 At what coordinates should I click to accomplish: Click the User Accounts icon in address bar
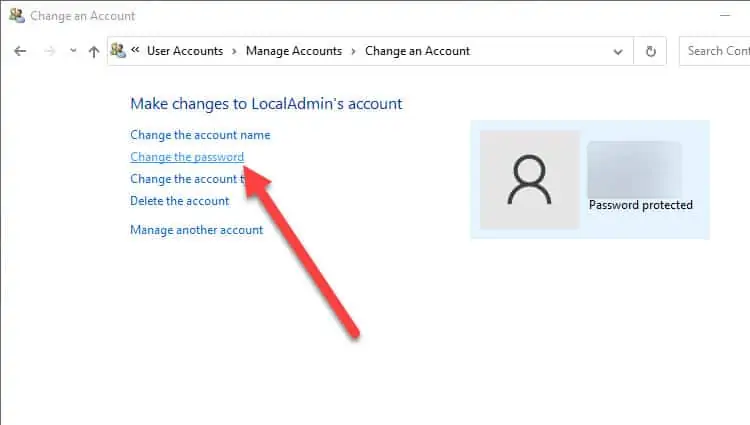118,50
